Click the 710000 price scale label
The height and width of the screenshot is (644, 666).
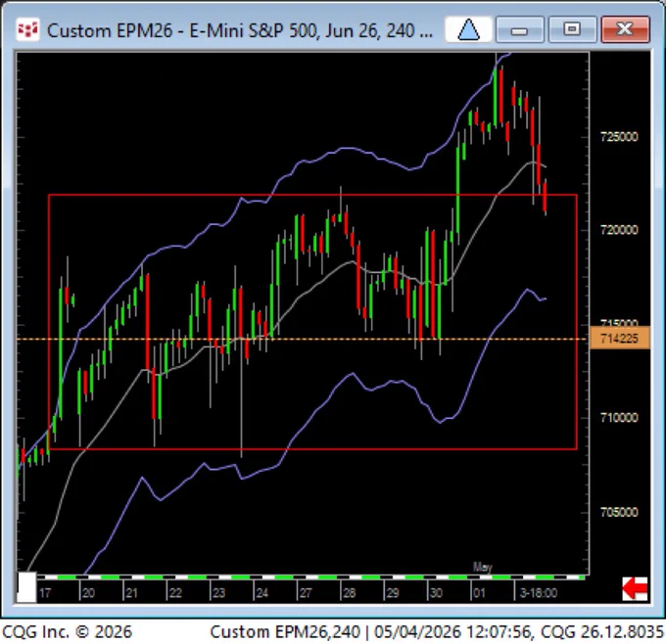tap(619, 418)
